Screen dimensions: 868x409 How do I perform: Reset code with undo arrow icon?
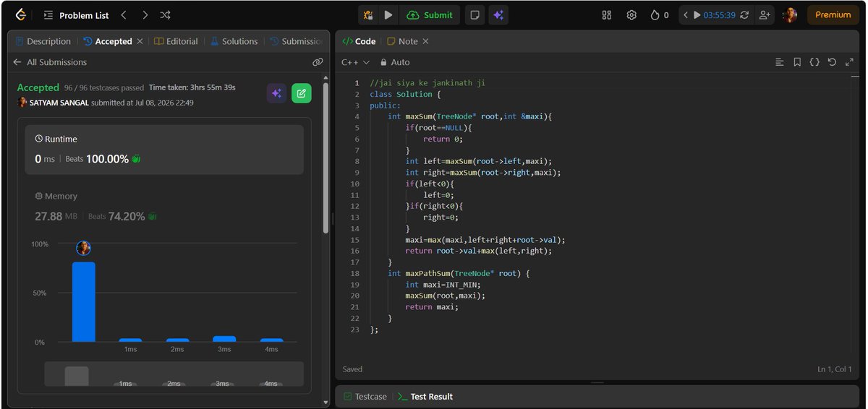(832, 62)
